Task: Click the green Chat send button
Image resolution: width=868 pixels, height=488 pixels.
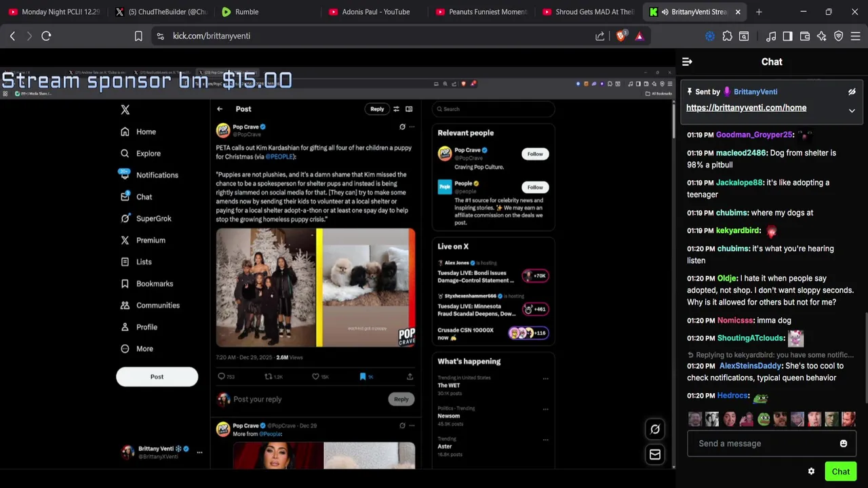Action: point(841,472)
